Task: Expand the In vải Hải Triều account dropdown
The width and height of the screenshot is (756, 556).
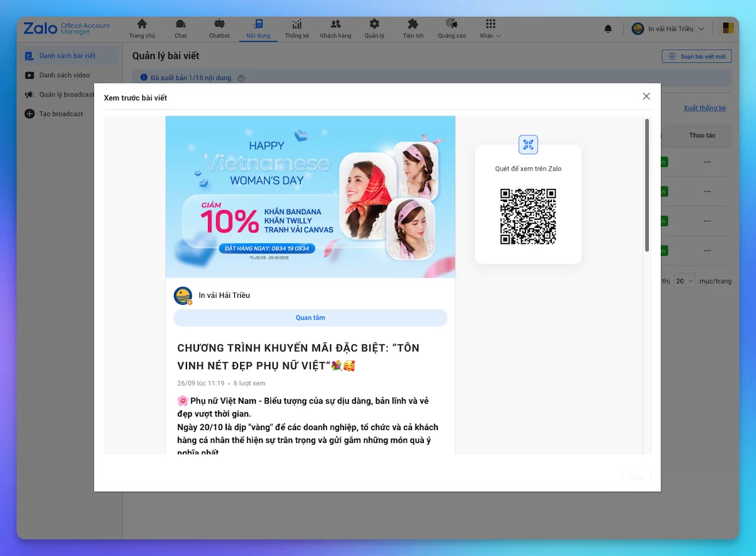Action: [668, 29]
